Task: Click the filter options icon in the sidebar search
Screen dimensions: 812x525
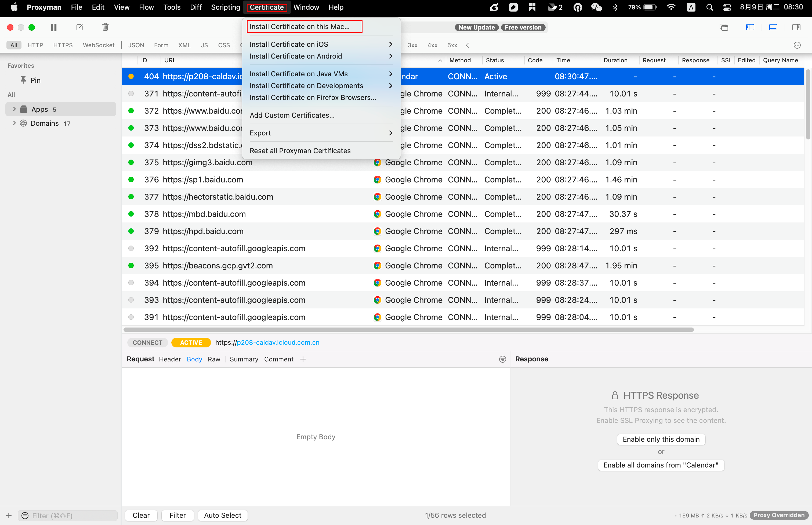Action: 25,515
